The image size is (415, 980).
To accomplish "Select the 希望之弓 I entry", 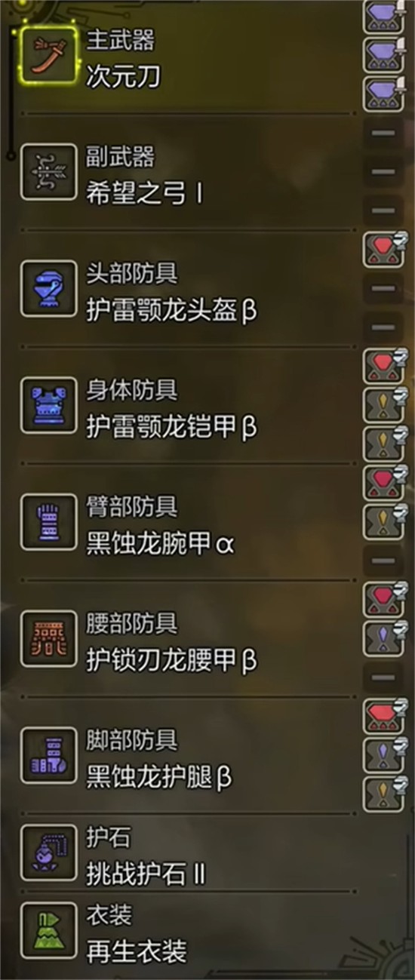I will [x=145, y=193].
